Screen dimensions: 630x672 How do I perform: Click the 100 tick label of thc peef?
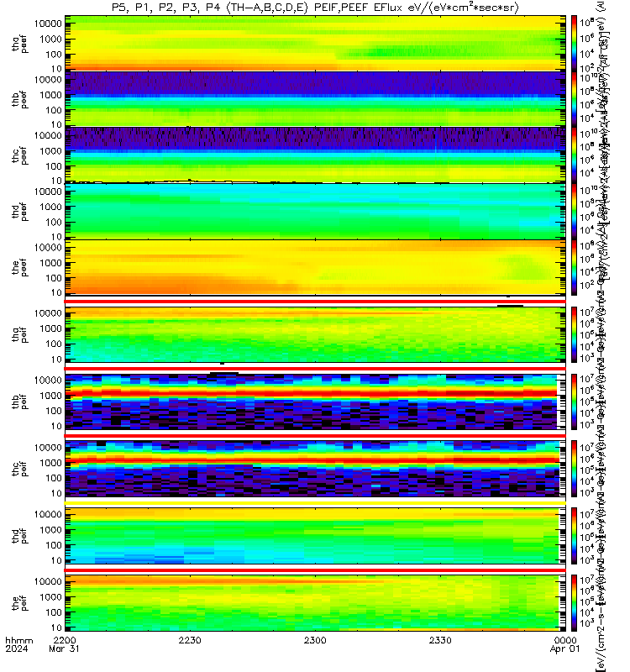pyautogui.click(x=54, y=166)
